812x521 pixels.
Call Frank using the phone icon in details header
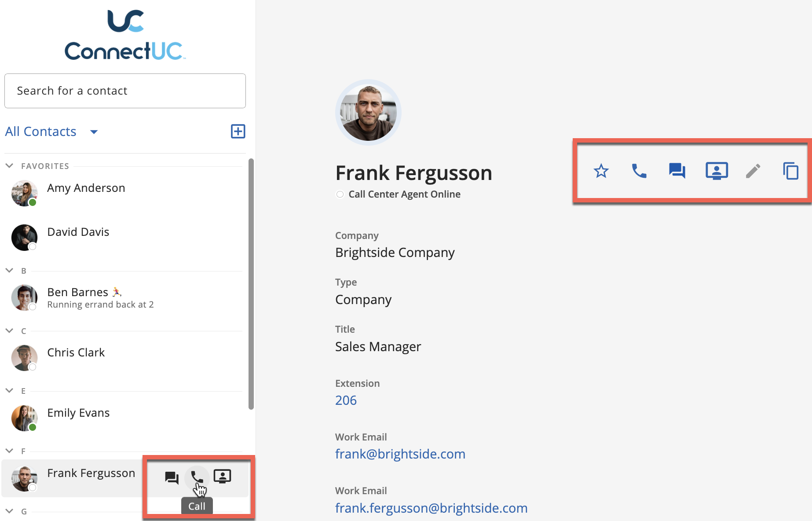pos(639,171)
